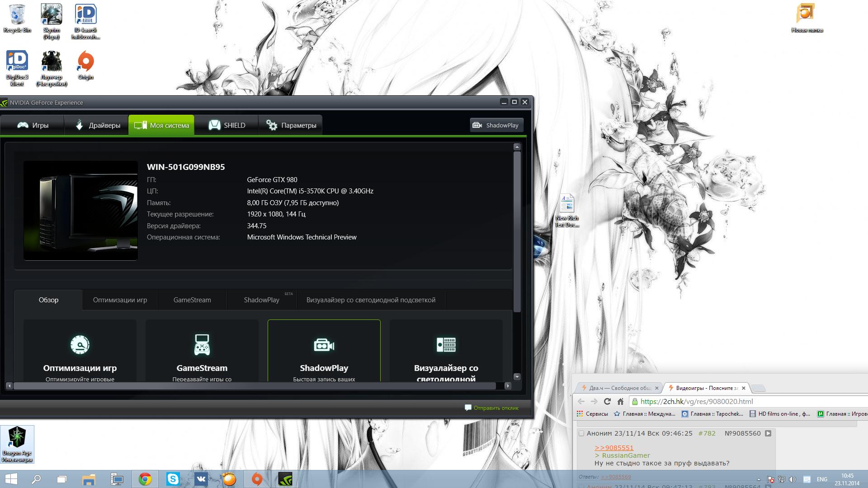
Task: Select the DigiDoc3 klient desktop icon
Action: [17, 68]
